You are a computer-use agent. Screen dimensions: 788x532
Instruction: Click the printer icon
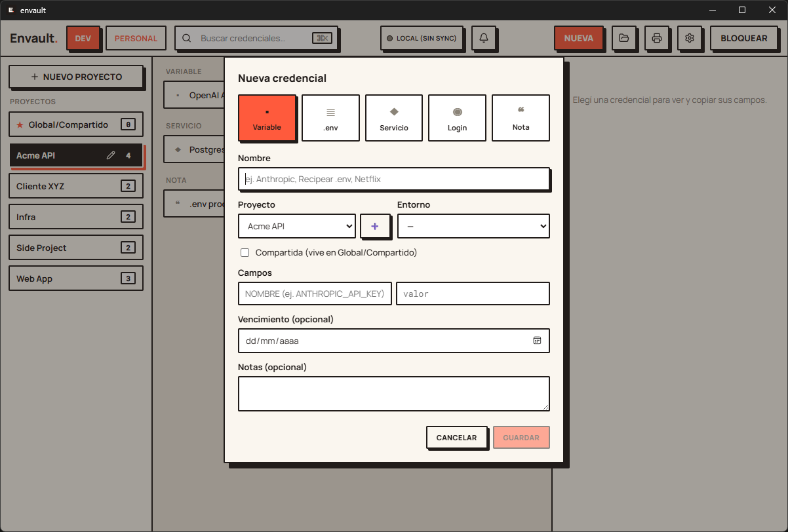(657, 38)
